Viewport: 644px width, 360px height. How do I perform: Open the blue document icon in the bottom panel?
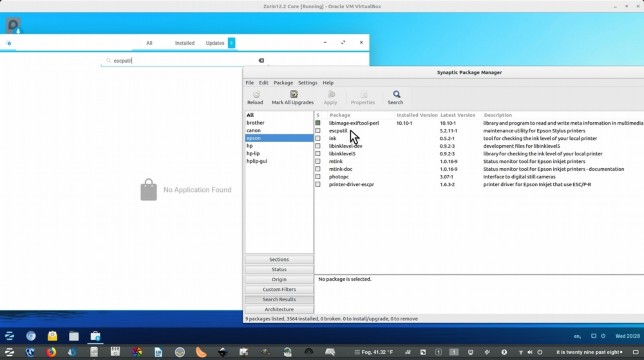(x=158, y=352)
